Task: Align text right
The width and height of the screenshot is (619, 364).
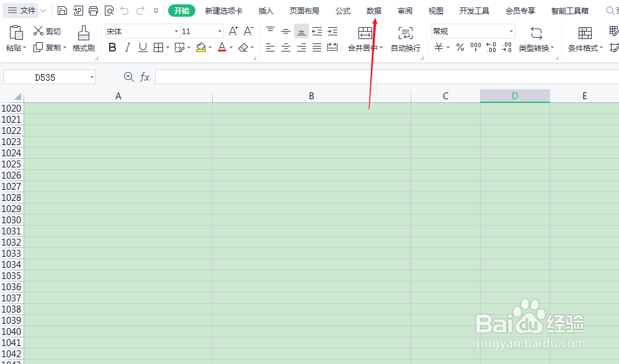Action: (x=301, y=48)
